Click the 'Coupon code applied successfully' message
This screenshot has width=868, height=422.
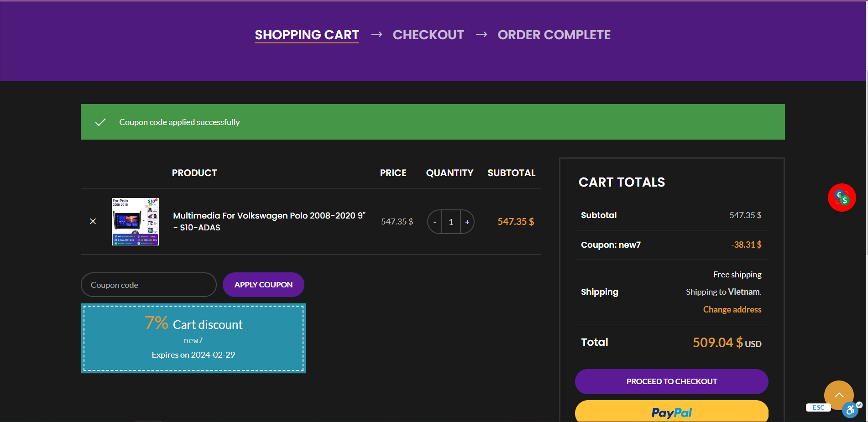coord(179,122)
